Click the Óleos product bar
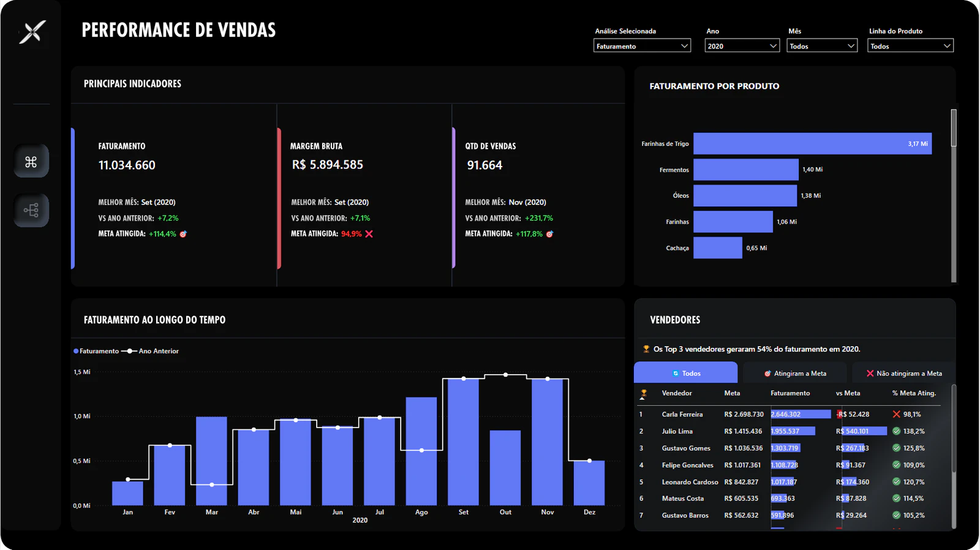 click(x=745, y=195)
